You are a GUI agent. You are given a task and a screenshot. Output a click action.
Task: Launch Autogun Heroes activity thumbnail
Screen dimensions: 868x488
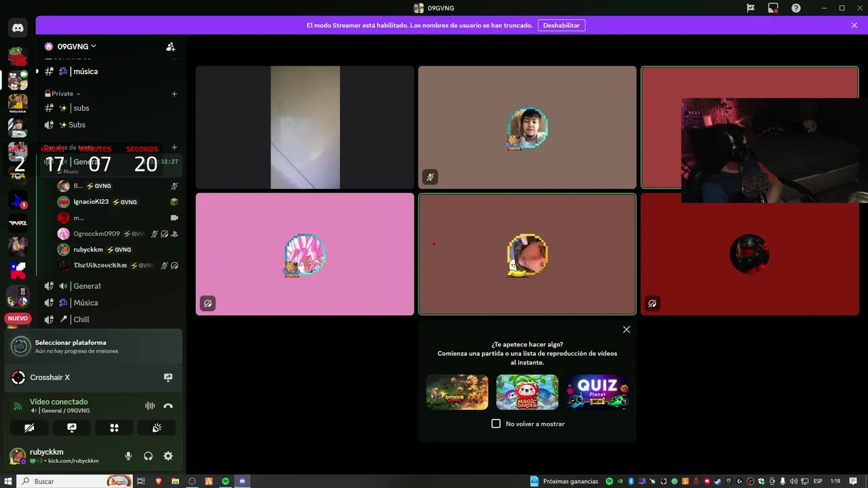tap(457, 392)
